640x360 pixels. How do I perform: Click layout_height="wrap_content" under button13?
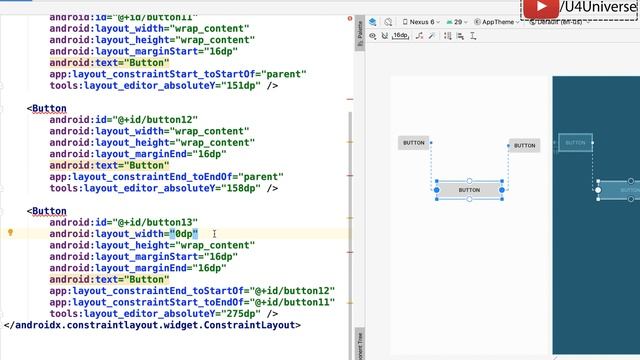(152, 245)
